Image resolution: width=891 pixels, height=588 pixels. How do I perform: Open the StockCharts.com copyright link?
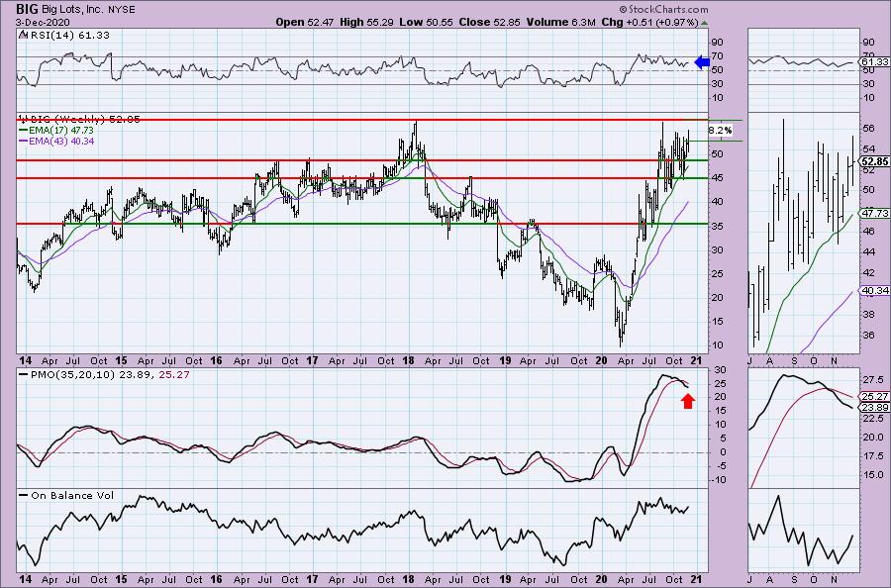pyautogui.click(x=663, y=9)
